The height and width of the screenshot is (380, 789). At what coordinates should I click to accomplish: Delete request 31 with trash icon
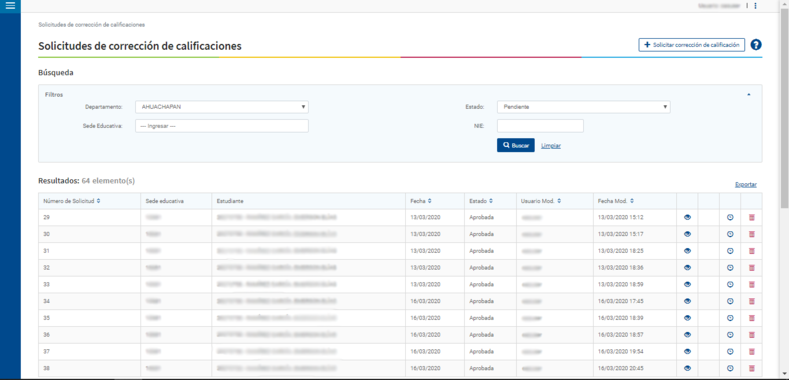[x=752, y=251]
